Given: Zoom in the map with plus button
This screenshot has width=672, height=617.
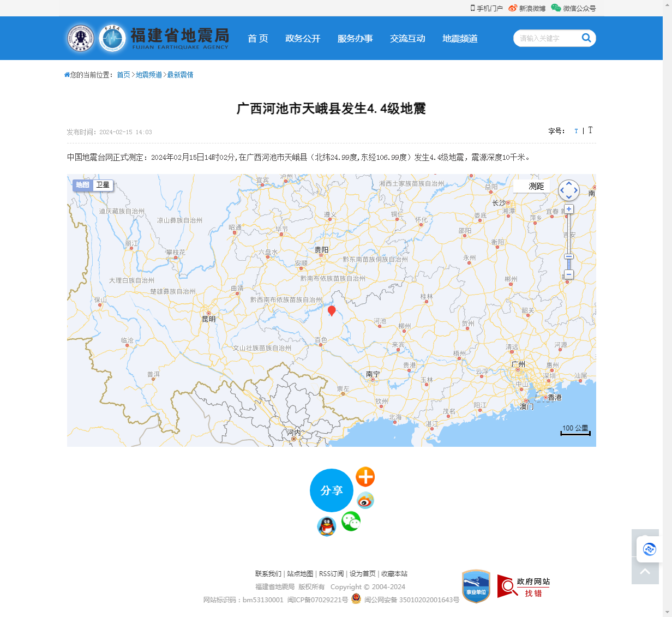Looking at the screenshot, I should 569,209.
